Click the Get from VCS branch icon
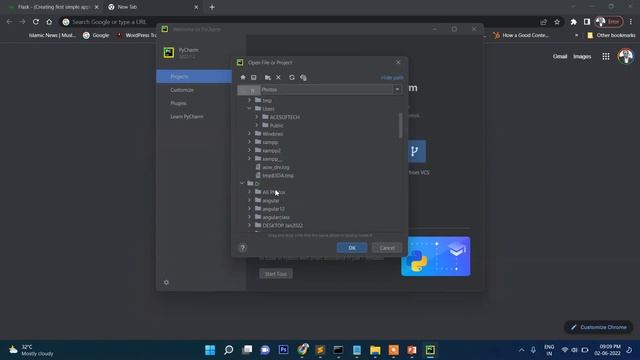Screen dimensions: 640x360 414,151
